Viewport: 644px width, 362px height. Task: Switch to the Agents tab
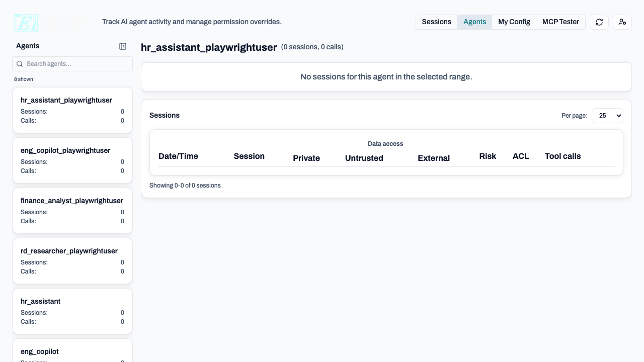pos(474,22)
